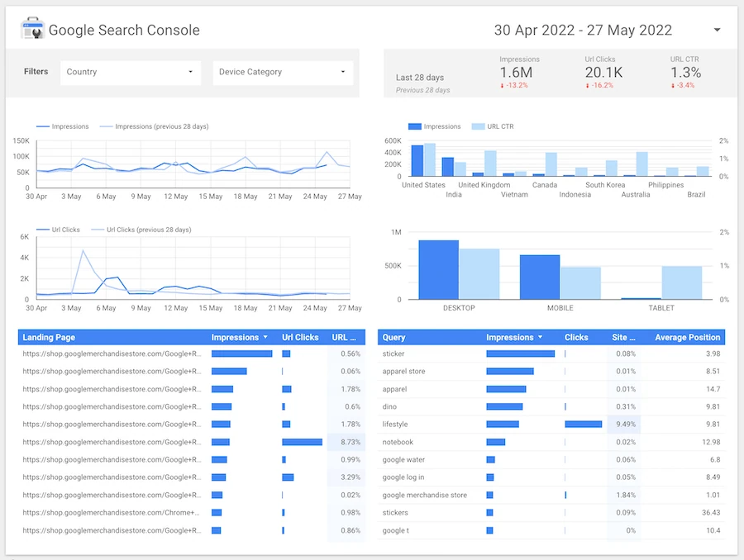Open the date range dropdown arrow

[717, 30]
